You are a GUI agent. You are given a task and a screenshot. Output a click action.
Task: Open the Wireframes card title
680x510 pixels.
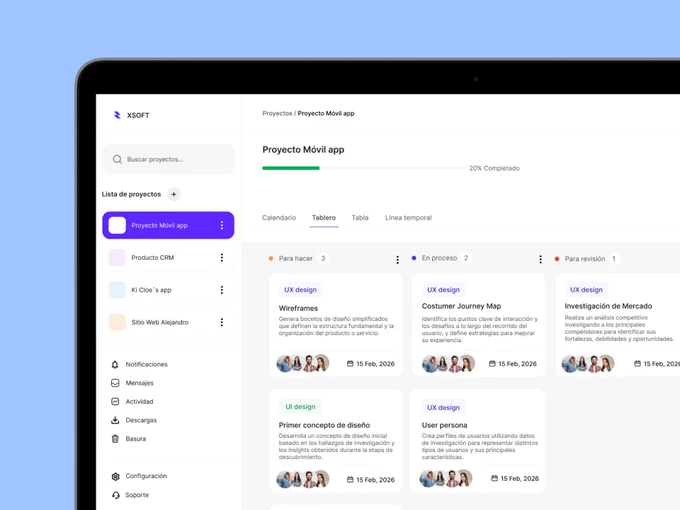coord(298,308)
